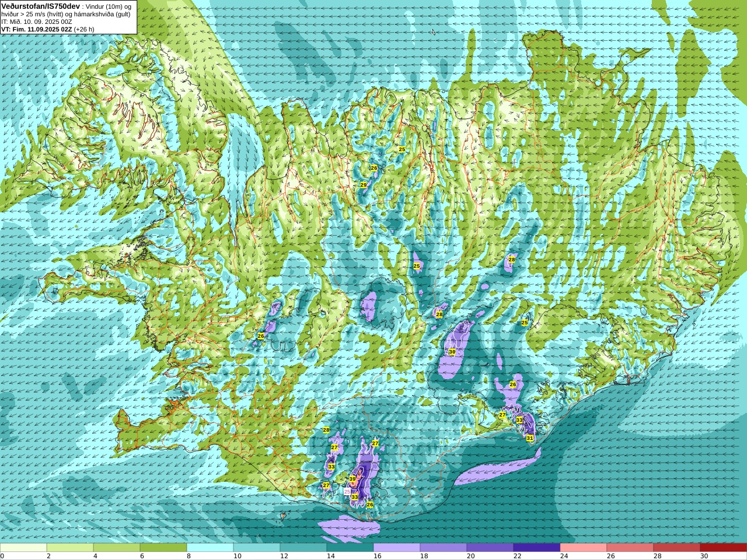Image resolution: width=747 pixels, height=560 pixels.
Task: Click the legend scale tick number 24
Action: click(x=564, y=556)
